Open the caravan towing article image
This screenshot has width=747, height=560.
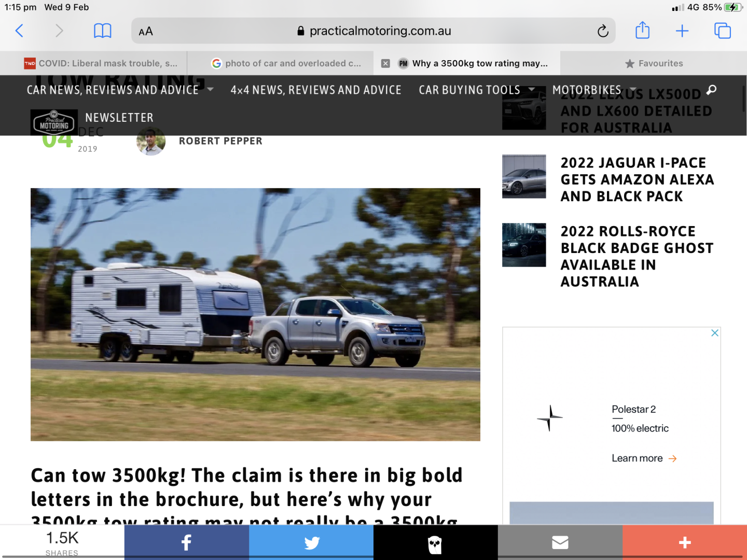click(255, 314)
